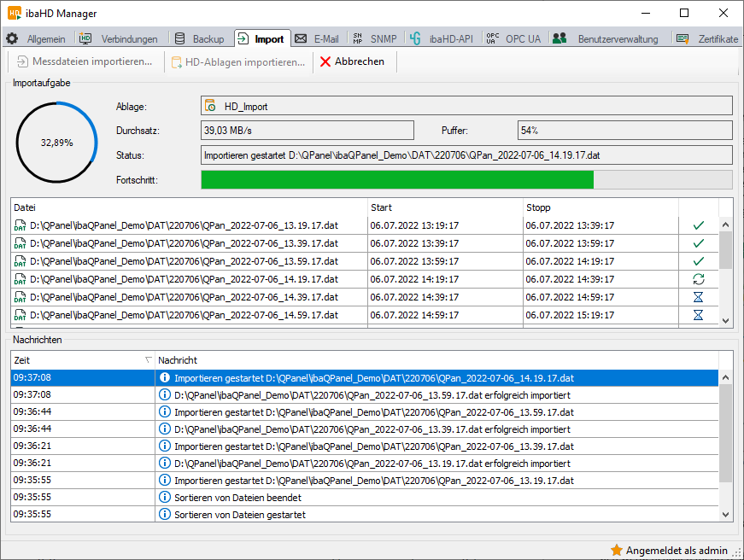Click the Status text field

click(466, 155)
